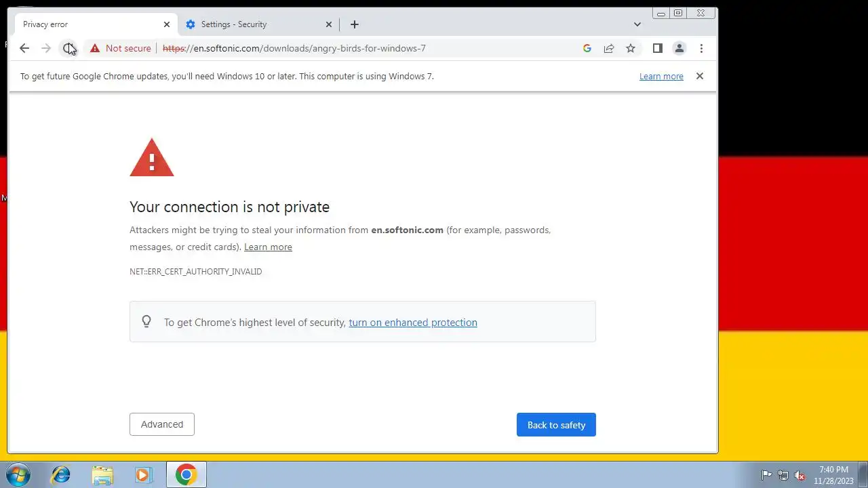The height and width of the screenshot is (488, 868).
Task: Bookmark this page with star icon
Action: 631,48
